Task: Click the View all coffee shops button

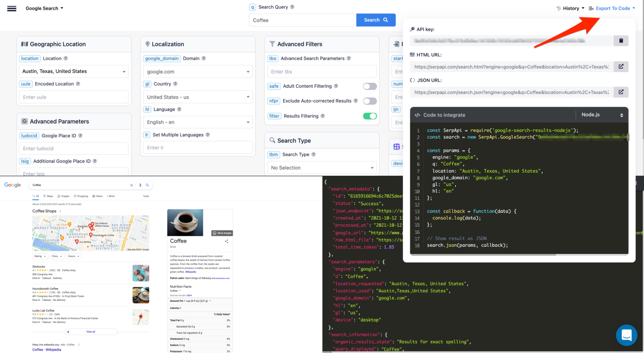Action: tap(90, 332)
